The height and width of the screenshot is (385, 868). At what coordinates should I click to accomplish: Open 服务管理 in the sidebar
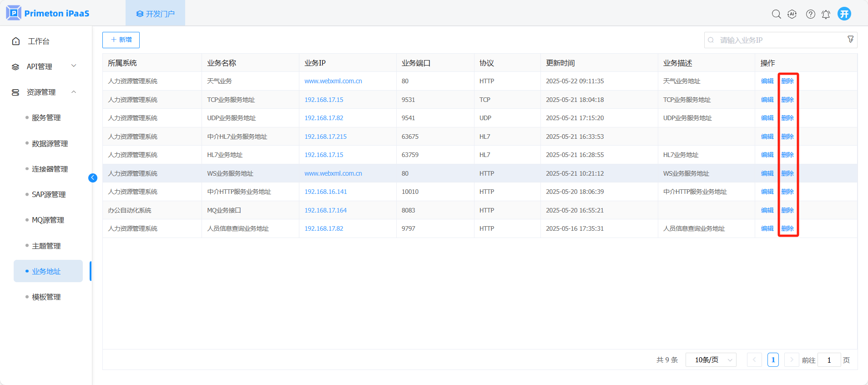(x=46, y=118)
